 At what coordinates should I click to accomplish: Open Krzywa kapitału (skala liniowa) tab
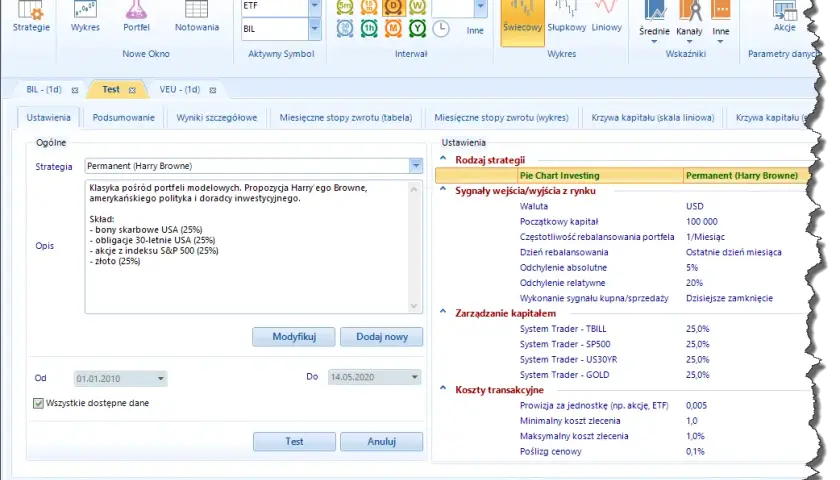652,117
